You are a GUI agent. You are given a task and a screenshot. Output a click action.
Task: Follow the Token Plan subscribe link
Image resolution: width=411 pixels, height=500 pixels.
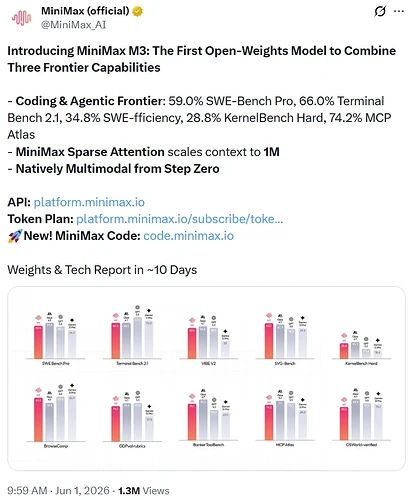point(180,219)
